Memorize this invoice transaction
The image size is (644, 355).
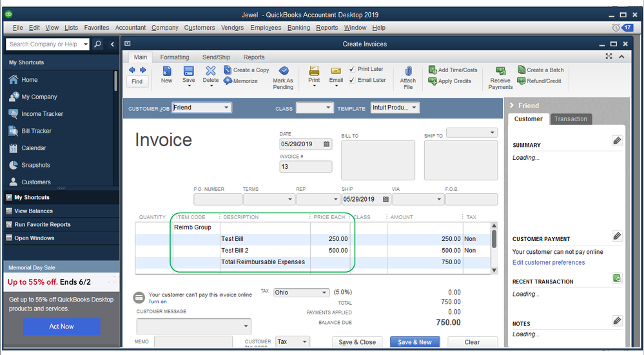click(x=240, y=81)
